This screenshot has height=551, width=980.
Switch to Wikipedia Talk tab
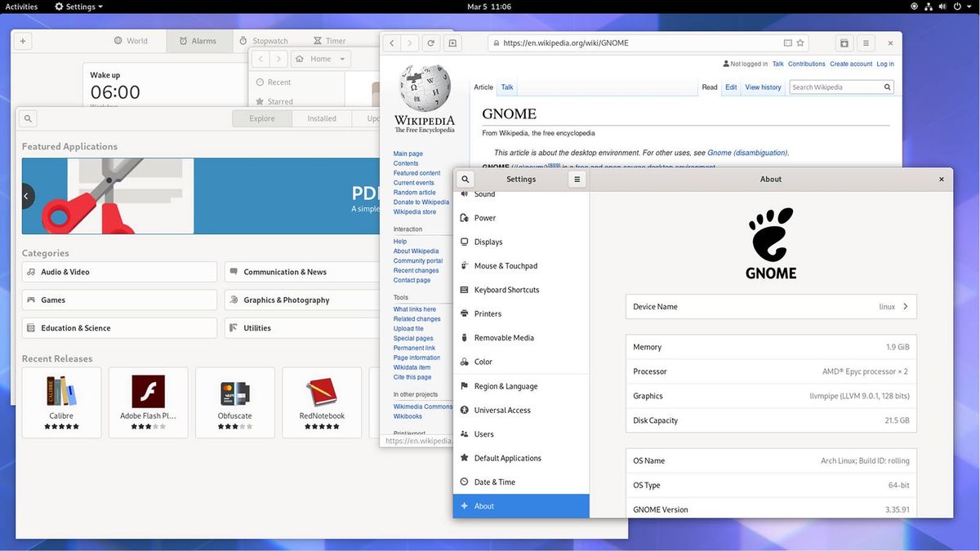pyautogui.click(x=507, y=87)
